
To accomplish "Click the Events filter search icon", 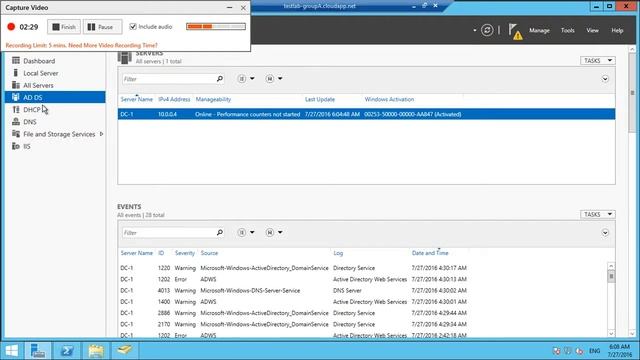I will (x=220, y=233).
